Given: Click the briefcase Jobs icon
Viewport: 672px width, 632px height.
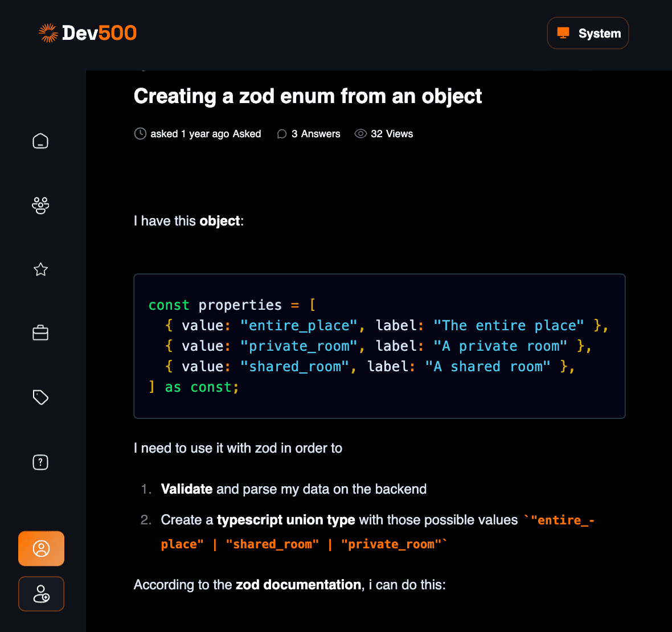Looking at the screenshot, I should pyautogui.click(x=40, y=333).
